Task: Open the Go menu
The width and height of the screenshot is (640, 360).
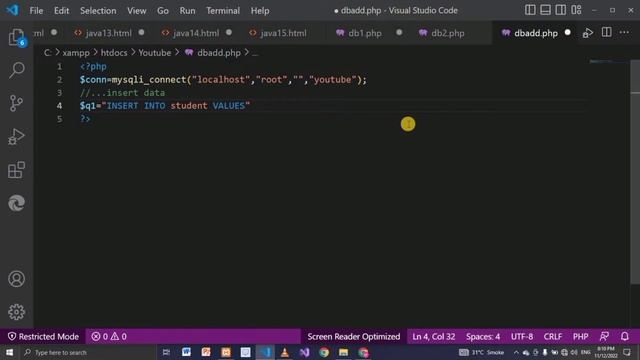Action: point(163,11)
